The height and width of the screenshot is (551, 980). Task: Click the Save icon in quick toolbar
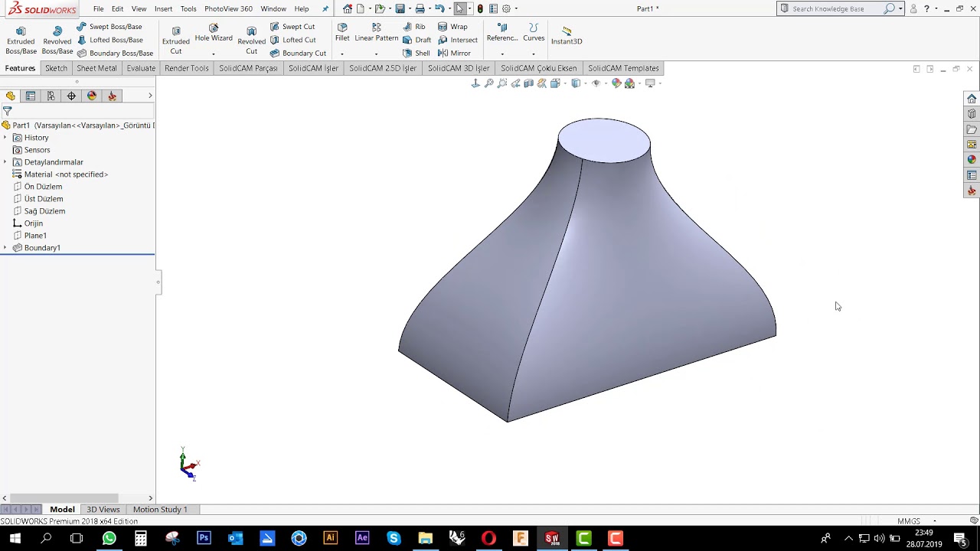[400, 8]
